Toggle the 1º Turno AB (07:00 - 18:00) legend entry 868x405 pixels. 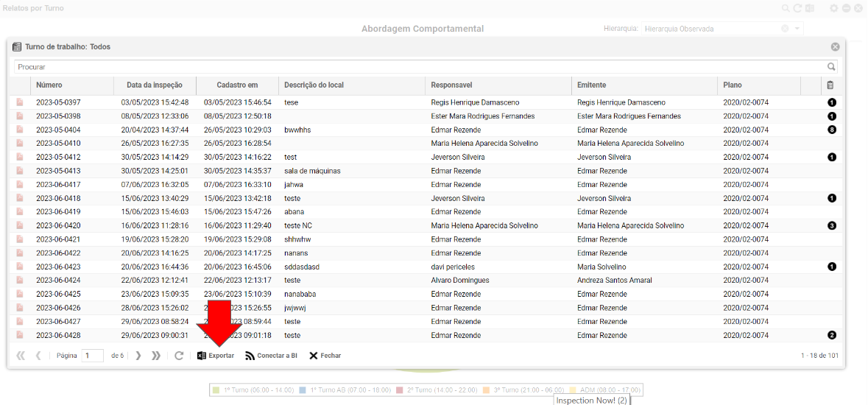[345, 390]
